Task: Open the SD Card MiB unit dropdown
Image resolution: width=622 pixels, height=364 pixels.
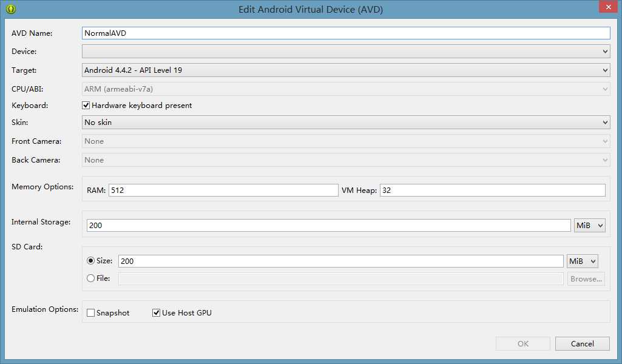Action: point(583,261)
